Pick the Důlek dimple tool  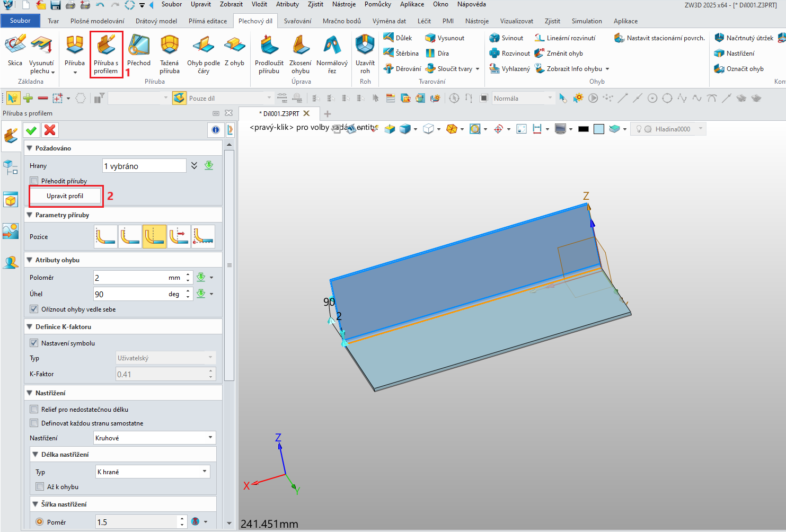(398, 38)
